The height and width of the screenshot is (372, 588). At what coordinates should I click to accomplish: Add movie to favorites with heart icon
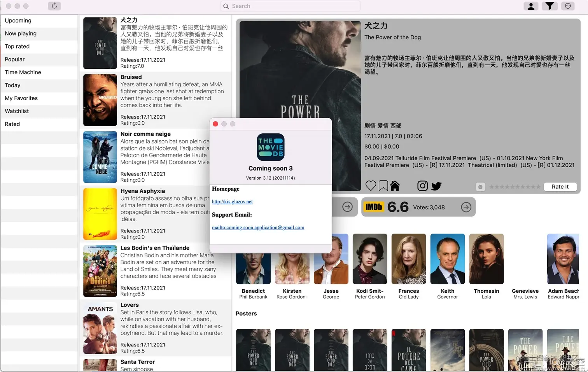tap(371, 186)
